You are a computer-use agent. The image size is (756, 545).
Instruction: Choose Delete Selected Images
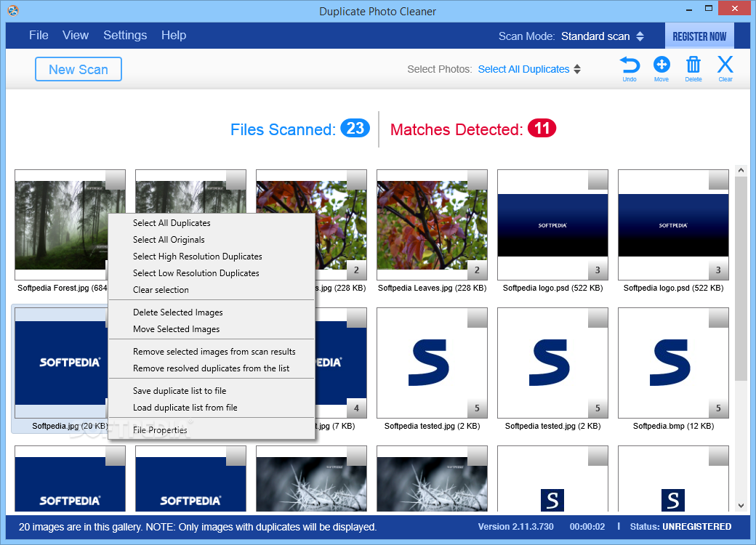coord(212,312)
